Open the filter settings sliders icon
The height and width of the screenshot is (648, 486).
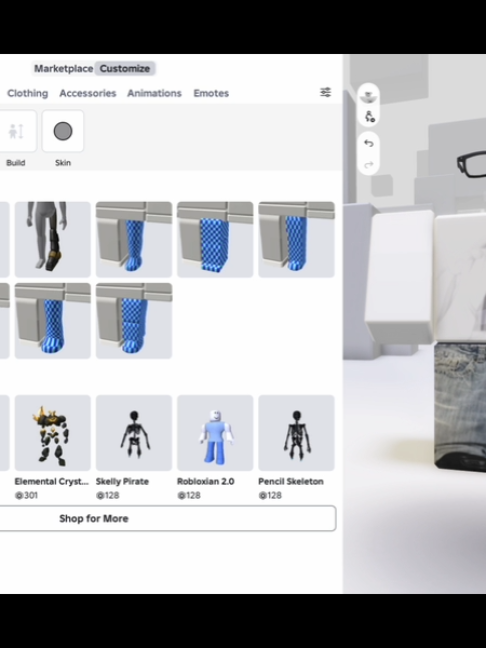[x=326, y=92]
